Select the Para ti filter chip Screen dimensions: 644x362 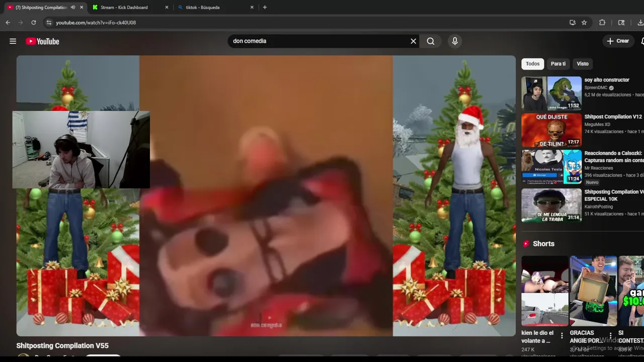tap(558, 64)
